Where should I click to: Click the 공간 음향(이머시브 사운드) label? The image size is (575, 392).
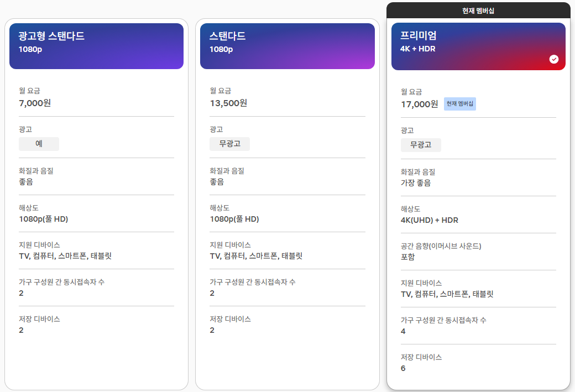pos(441,245)
